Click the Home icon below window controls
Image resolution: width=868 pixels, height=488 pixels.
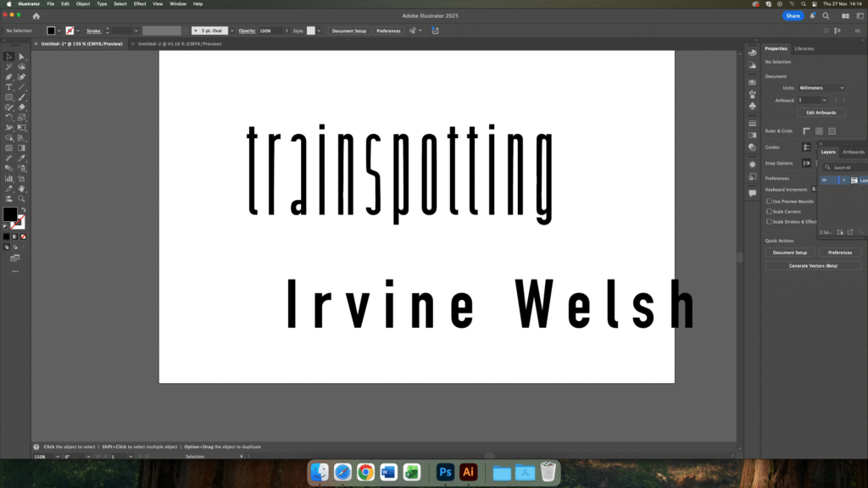36,16
